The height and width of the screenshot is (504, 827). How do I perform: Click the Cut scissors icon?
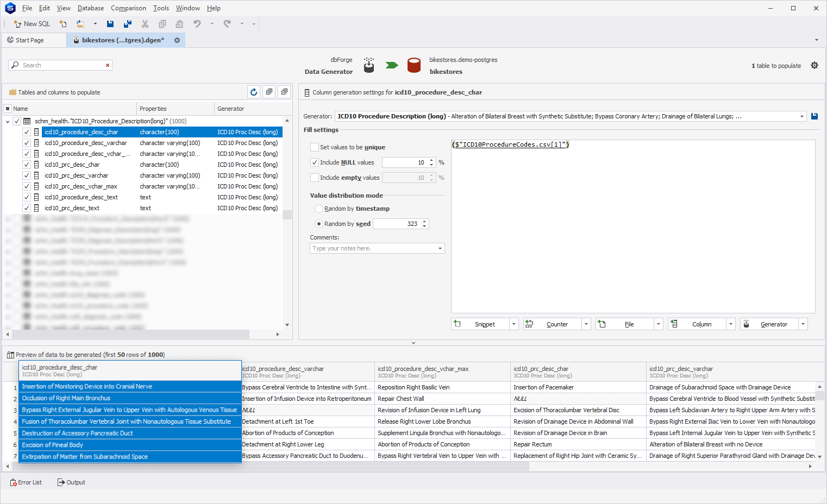click(x=145, y=24)
